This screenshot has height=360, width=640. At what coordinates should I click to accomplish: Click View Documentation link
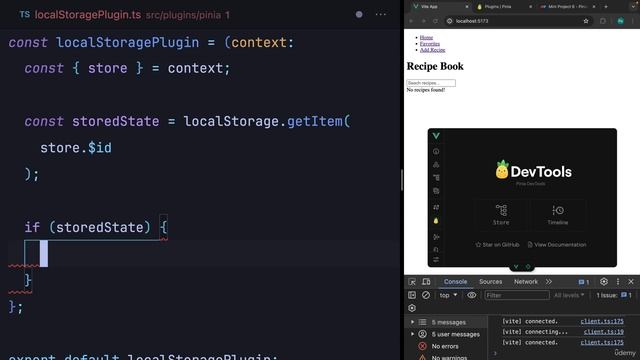click(x=557, y=244)
